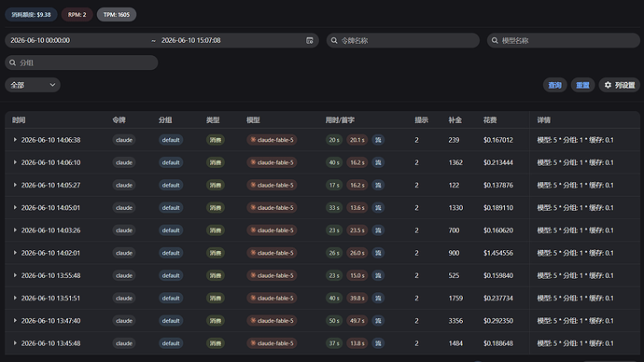Expand the 14:06:38 log row

pyautogui.click(x=15, y=140)
